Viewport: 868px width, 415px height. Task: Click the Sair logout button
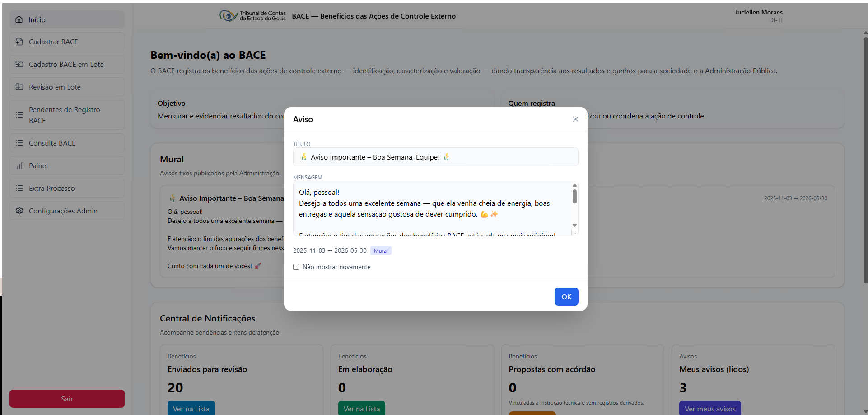click(x=67, y=399)
